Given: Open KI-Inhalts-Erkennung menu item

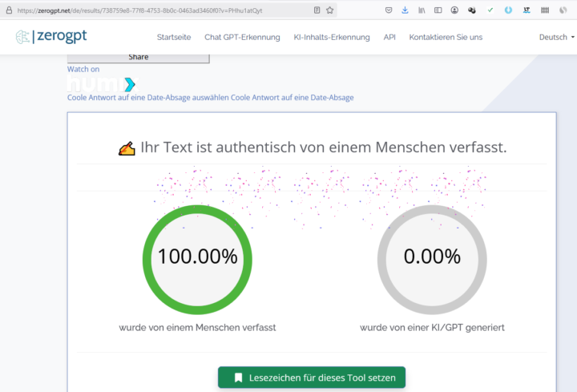Looking at the screenshot, I should coord(332,37).
